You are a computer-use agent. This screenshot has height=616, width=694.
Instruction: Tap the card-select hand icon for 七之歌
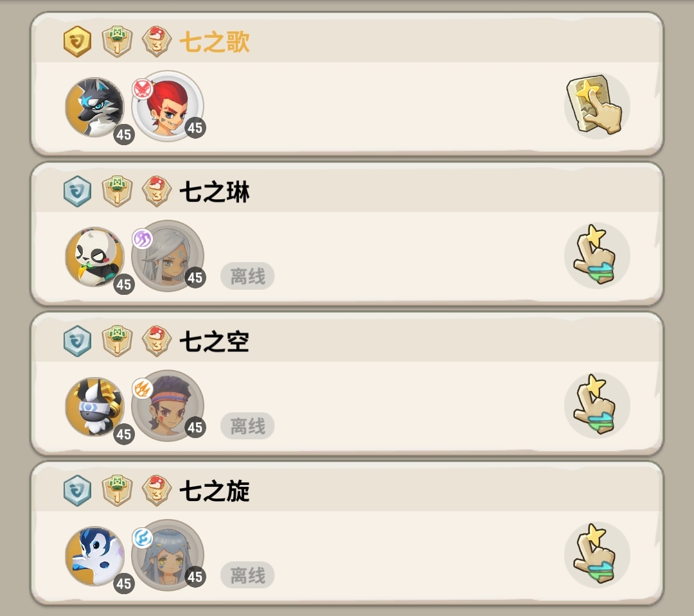597,106
